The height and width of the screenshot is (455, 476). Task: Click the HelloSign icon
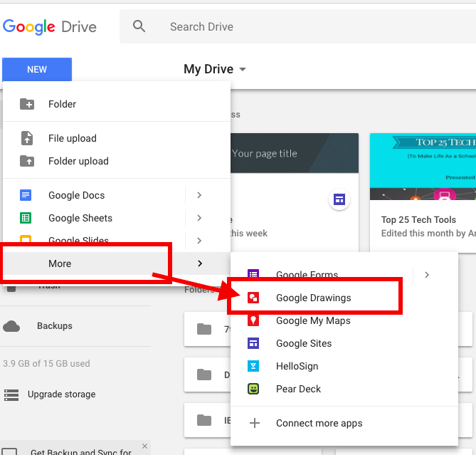253,366
